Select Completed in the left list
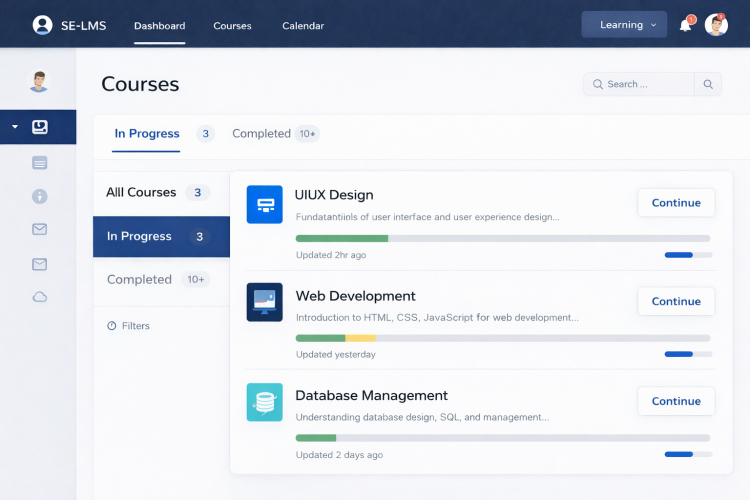Viewport: 750px width, 500px height. click(161, 279)
